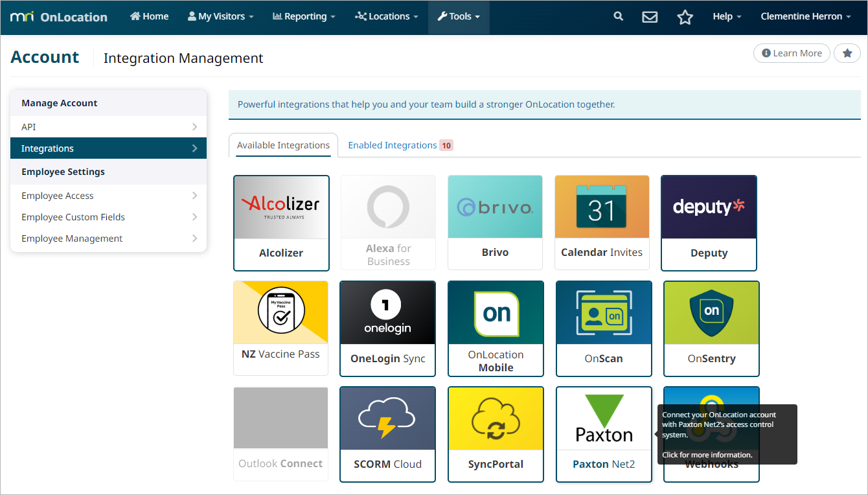Open the Outlook Connect tile

[281, 434]
